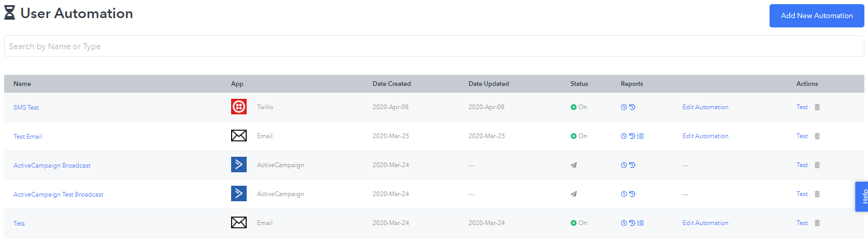Click paper-plane status icon for ActiveCampaign Broadcast
Screen dimensions: 868x239
[x=574, y=165]
